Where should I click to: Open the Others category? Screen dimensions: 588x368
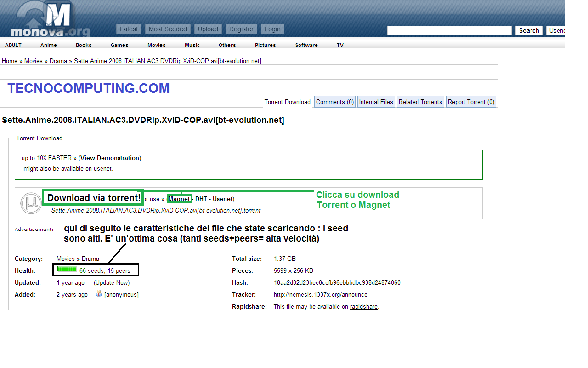point(227,45)
